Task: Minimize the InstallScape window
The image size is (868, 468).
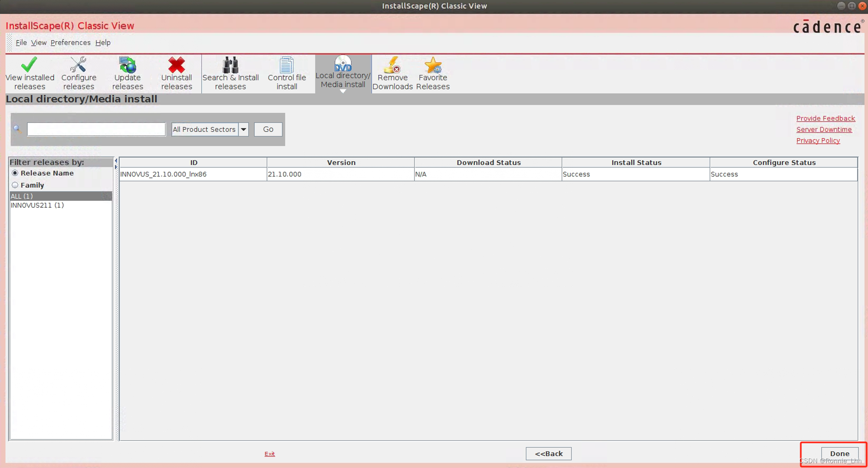Action: click(841, 6)
